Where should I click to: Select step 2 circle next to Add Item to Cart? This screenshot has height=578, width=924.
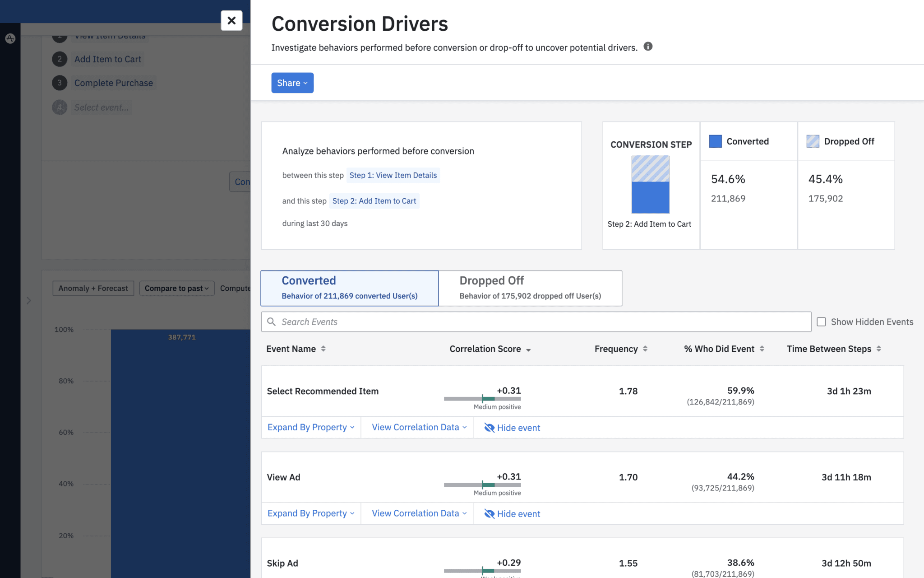click(x=59, y=59)
